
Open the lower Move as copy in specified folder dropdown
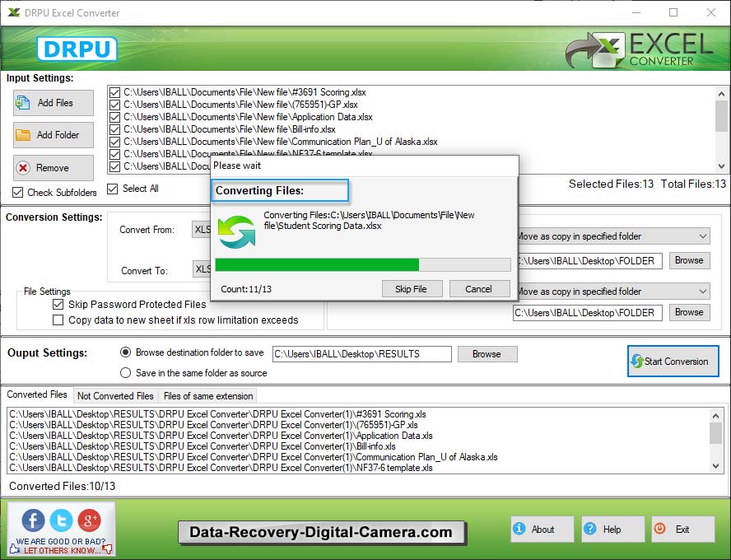[614, 292]
